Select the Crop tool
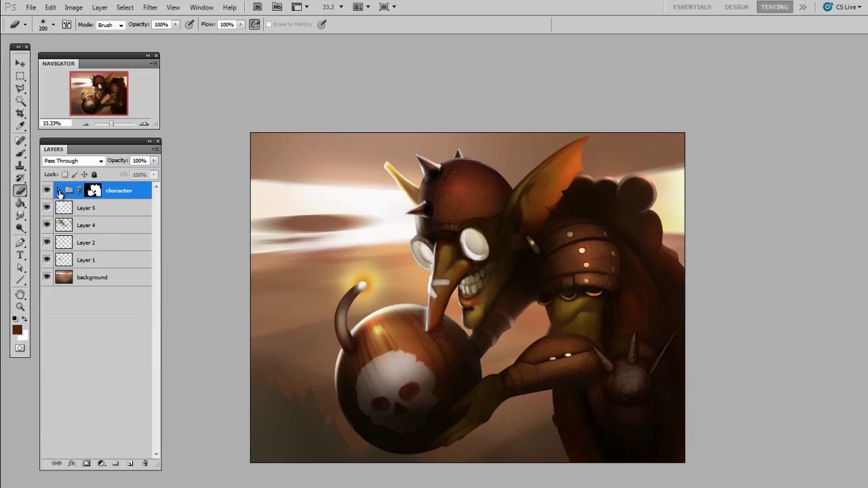 pos(20,113)
